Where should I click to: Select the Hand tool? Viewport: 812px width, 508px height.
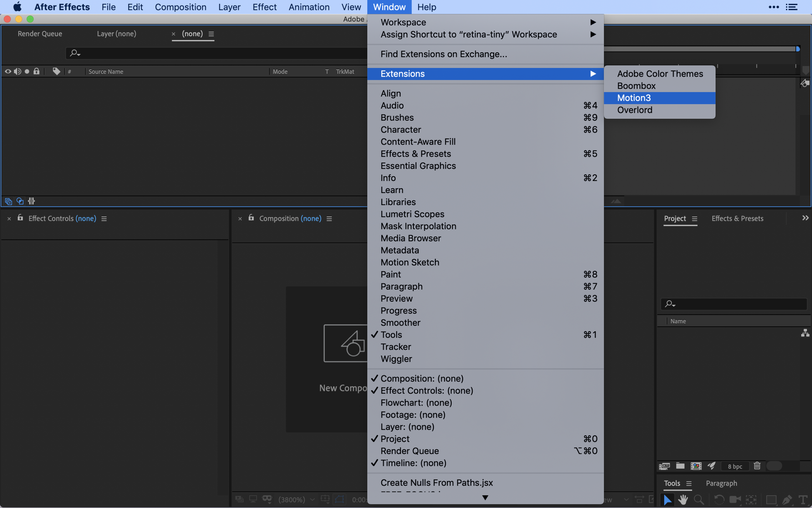tap(683, 500)
